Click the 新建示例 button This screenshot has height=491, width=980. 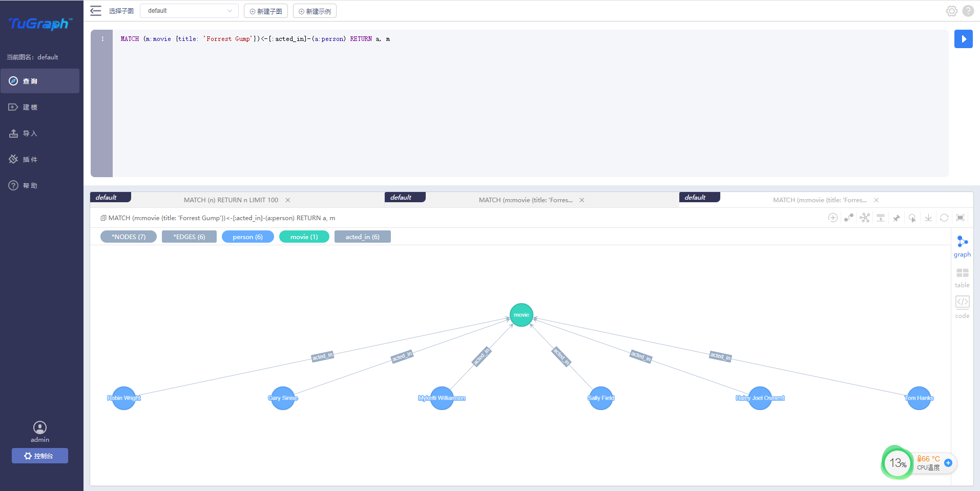pos(315,11)
